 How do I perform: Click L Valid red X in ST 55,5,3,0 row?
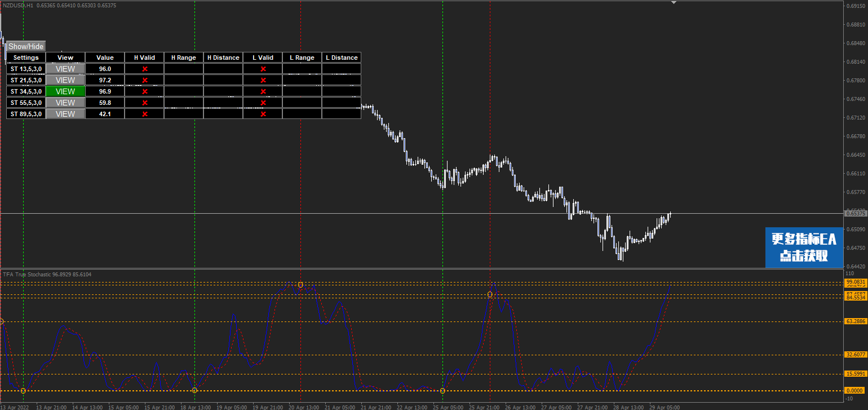263,103
